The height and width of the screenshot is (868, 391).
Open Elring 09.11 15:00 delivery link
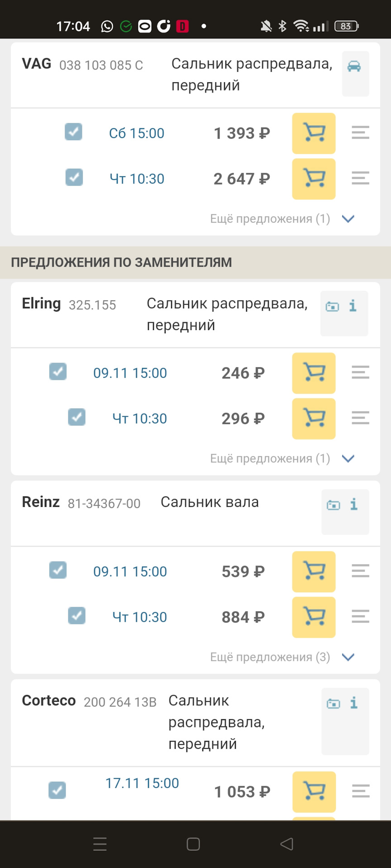click(130, 373)
